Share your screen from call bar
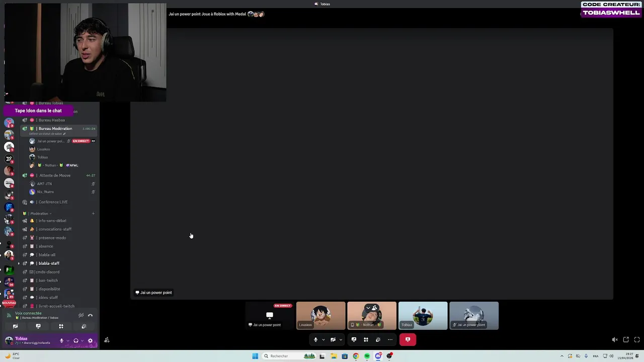This screenshot has width=644, height=362. (x=354, y=339)
